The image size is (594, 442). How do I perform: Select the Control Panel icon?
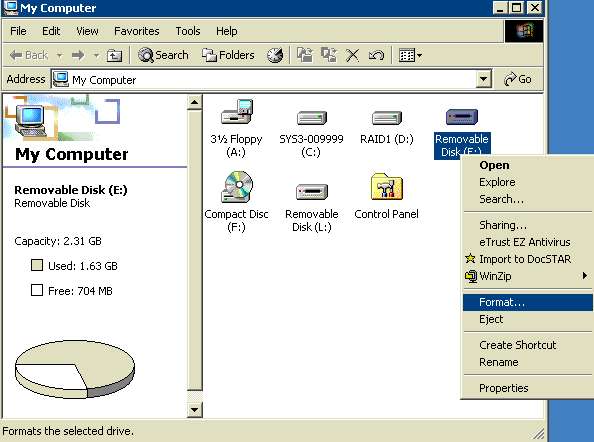pyautogui.click(x=387, y=186)
